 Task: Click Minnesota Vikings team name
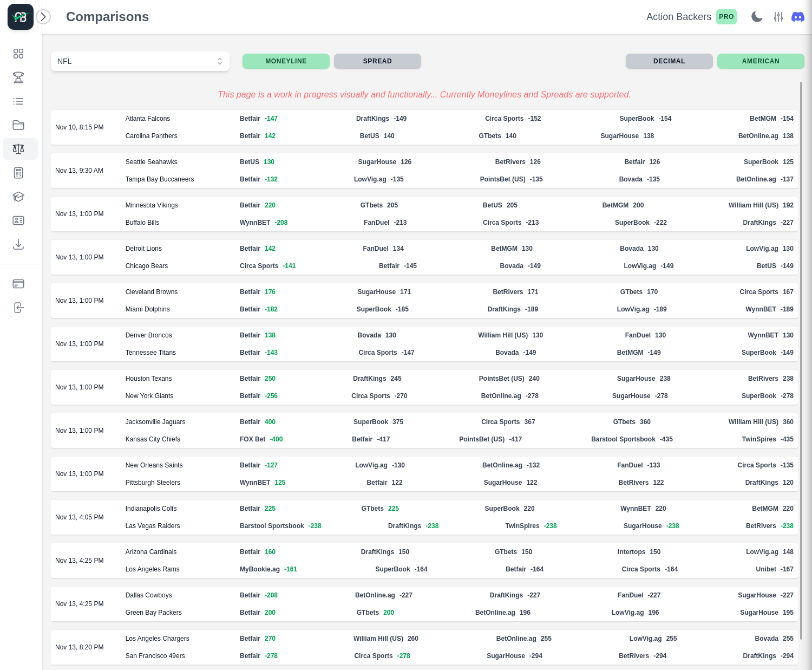[x=152, y=205]
